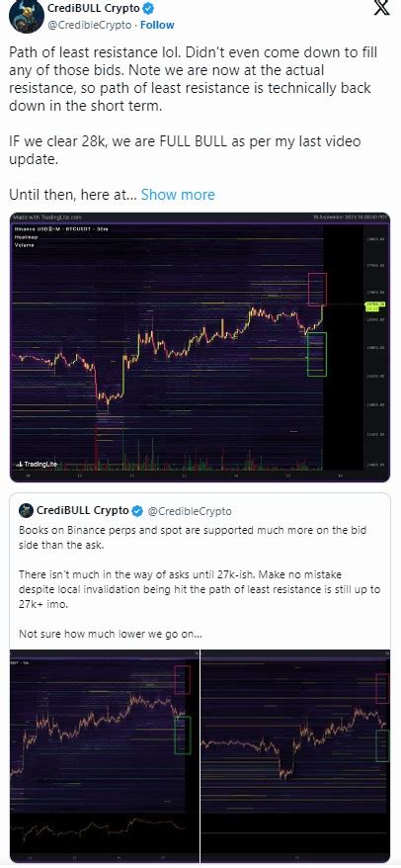Open the CrediBULL Crypto author name
The width and height of the screenshot is (401, 868).
point(94,8)
